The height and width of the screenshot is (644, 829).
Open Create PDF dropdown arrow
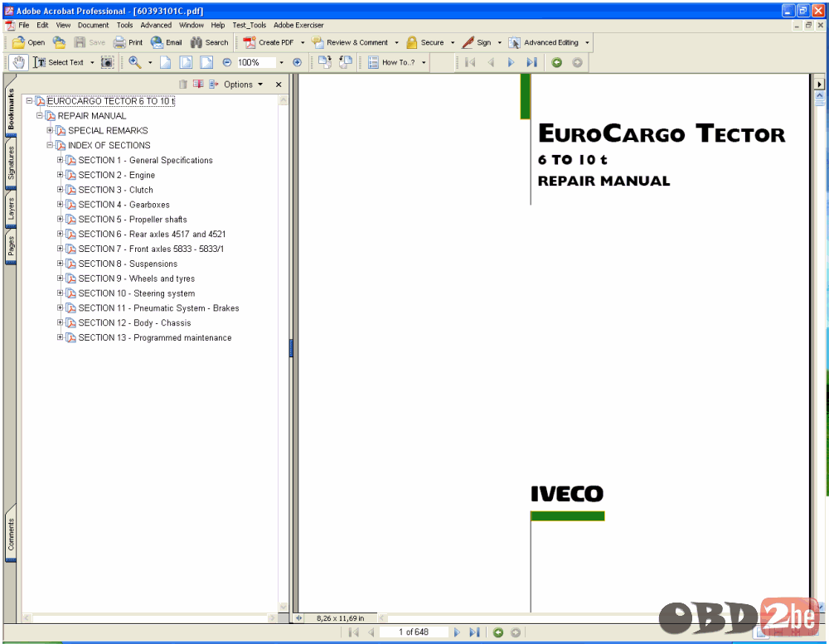(303, 42)
